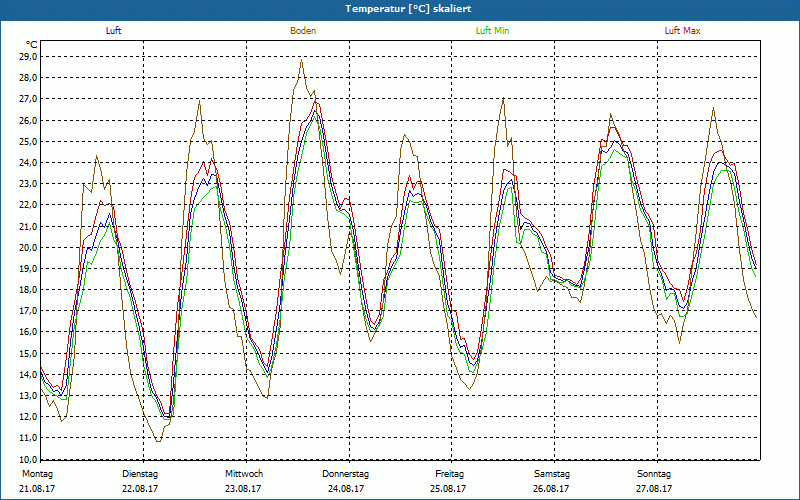Screen dimensions: 800x500
Task: Click the 'Donnerstag' day label
Action: [x=345, y=474]
